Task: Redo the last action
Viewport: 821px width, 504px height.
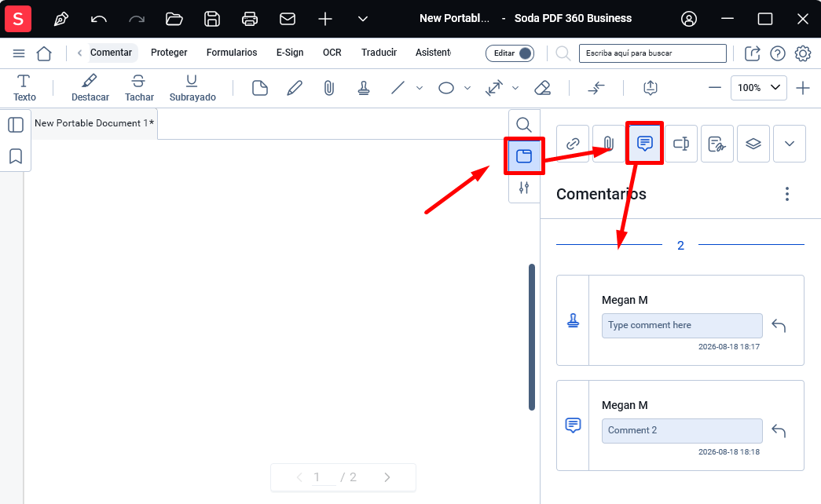Action: click(137, 20)
